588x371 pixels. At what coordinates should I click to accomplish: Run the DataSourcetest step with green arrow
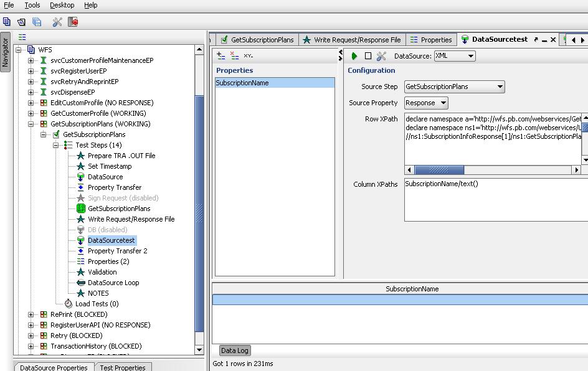pos(354,56)
